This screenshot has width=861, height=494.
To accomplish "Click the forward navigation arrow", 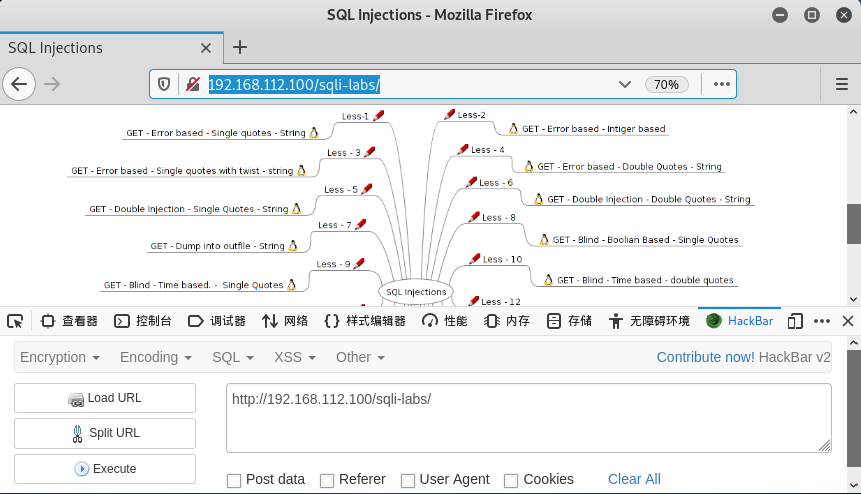I will coord(52,84).
